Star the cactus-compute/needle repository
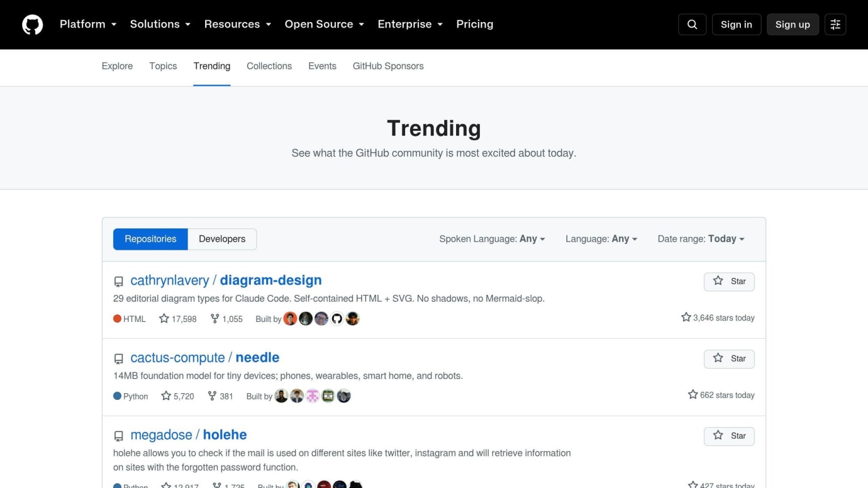Image resolution: width=868 pixels, height=488 pixels. tap(729, 359)
